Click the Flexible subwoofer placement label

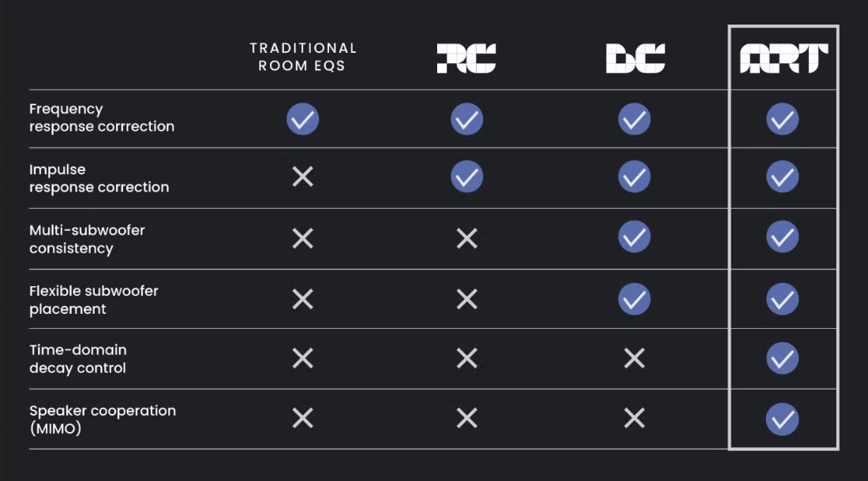(x=94, y=300)
